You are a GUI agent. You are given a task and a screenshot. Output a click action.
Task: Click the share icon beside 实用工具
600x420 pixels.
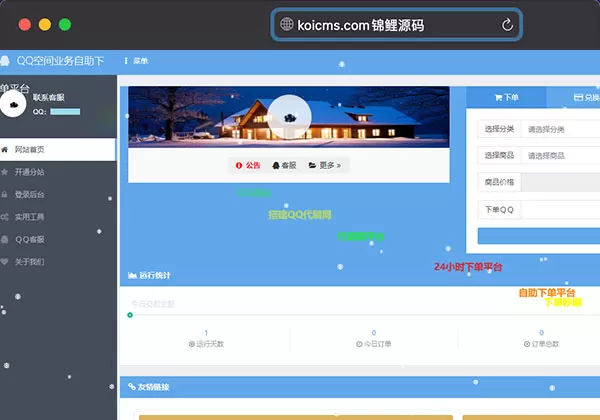[x=4, y=217]
